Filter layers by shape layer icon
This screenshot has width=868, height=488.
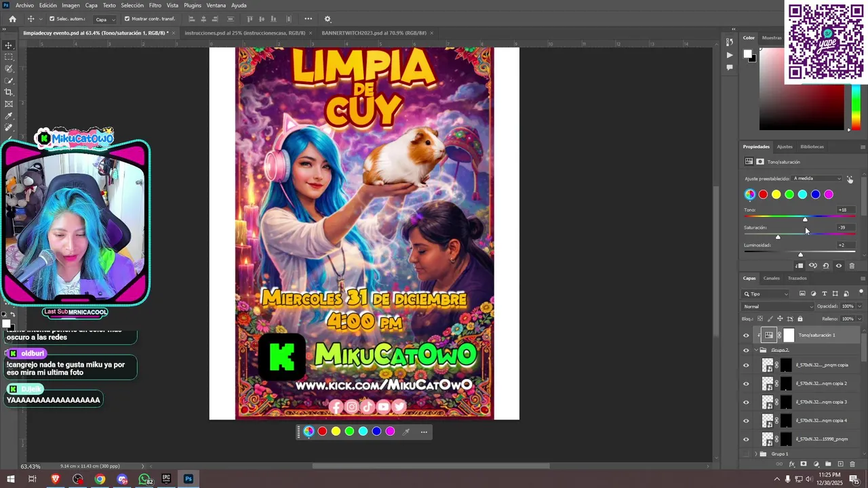point(835,293)
